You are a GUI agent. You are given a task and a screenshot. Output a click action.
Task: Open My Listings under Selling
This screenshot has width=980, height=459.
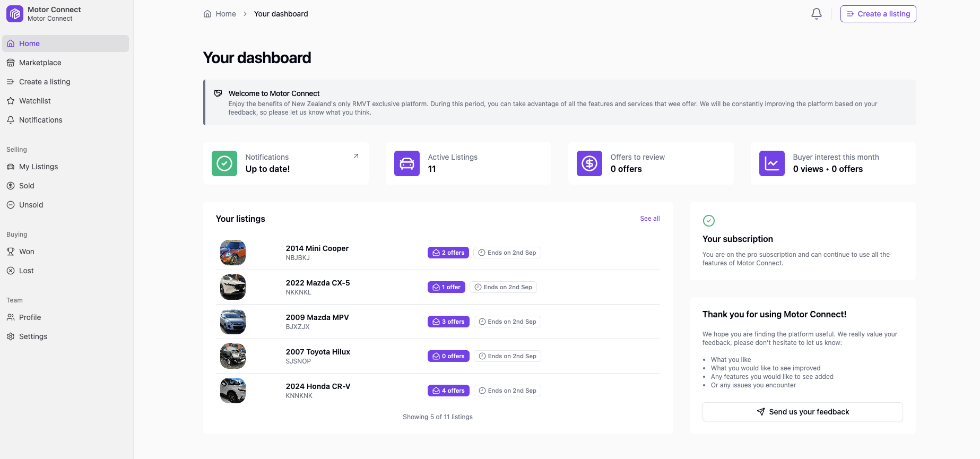[x=38, y=167]
